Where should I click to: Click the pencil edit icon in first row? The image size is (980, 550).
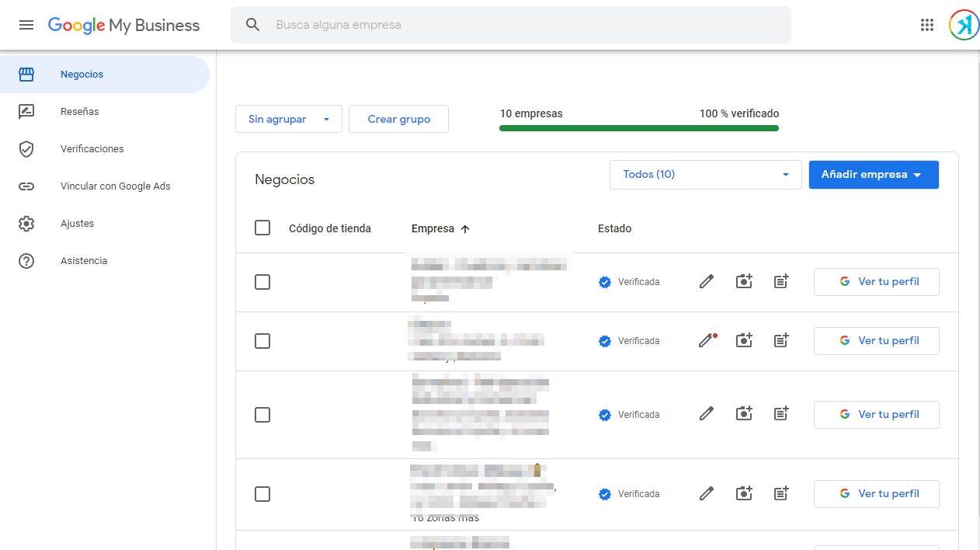point(706,282)
